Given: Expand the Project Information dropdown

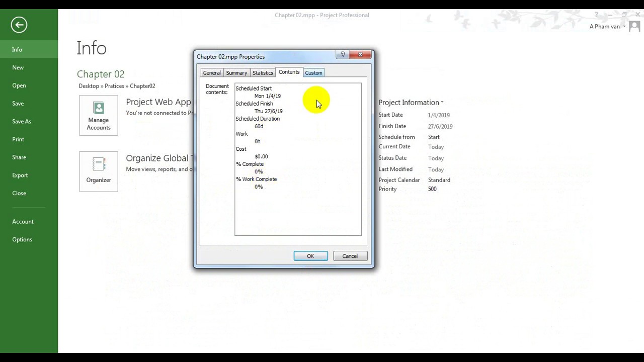Looking at the screenshot, I should tap(411, 103).
